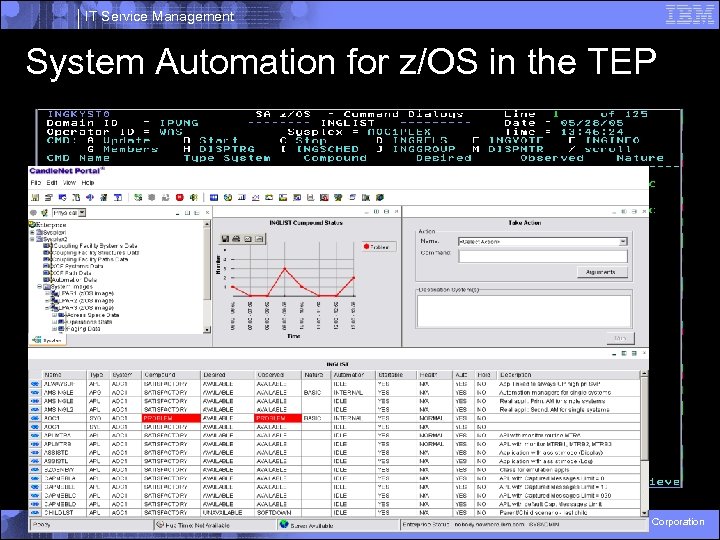This screenshot has height=540, width=720.
Task: Click the navigator tree scroll up arrow
Action: pyautogui.click(x=207, y=224)
